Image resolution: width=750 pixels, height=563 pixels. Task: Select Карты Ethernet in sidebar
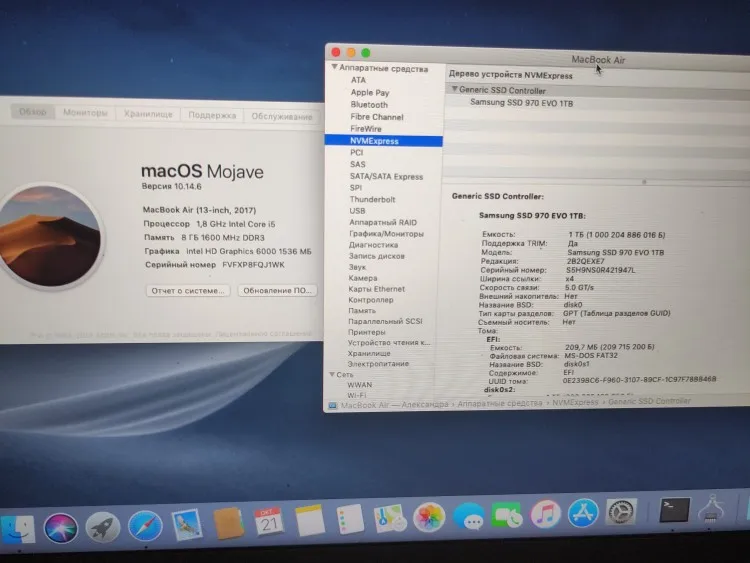coord(376,289)
